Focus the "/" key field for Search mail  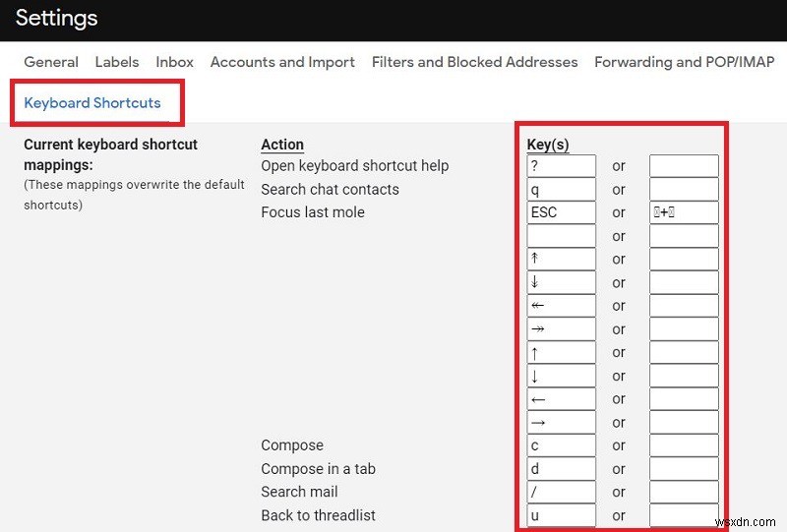point(562,492)
